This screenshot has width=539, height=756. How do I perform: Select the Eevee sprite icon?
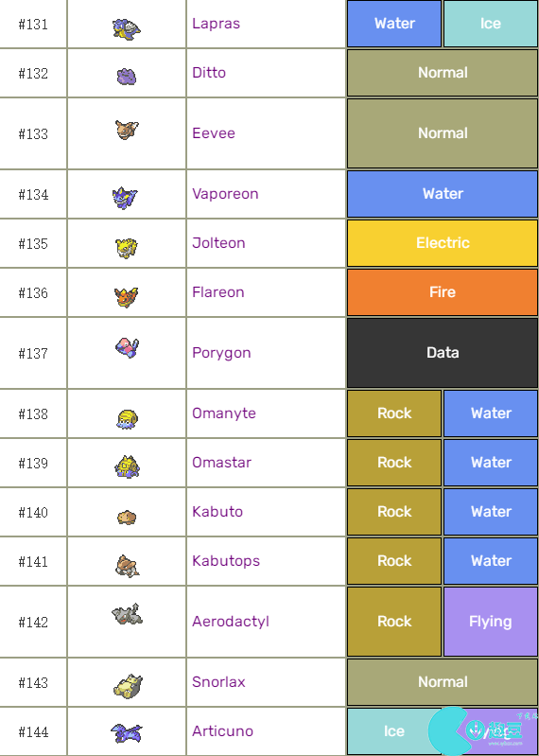[x=127, y=130]
